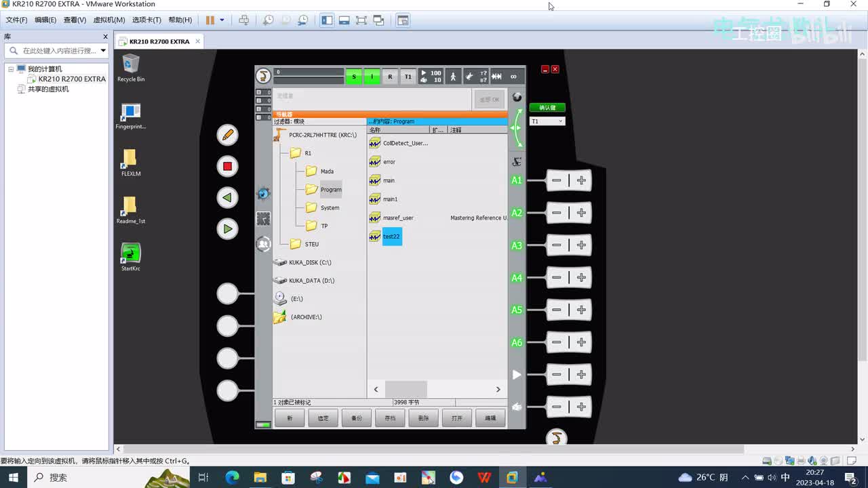The height and width of the screenshot is (488, 868).
Task: Click the 选定 (Select) softkey
Action: point(323,418)
